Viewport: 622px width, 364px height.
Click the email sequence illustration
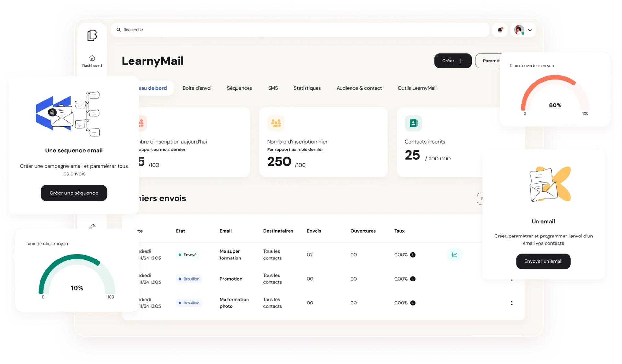pos(68,113)
